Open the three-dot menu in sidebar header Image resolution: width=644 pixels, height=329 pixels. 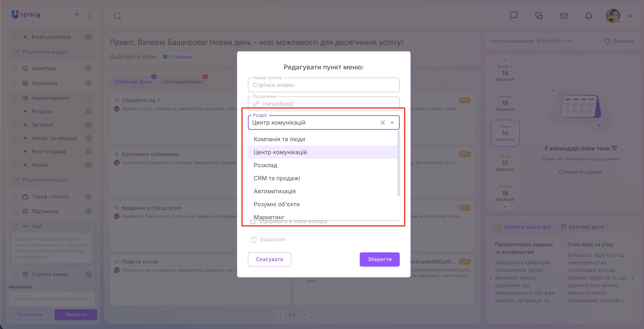89,14
